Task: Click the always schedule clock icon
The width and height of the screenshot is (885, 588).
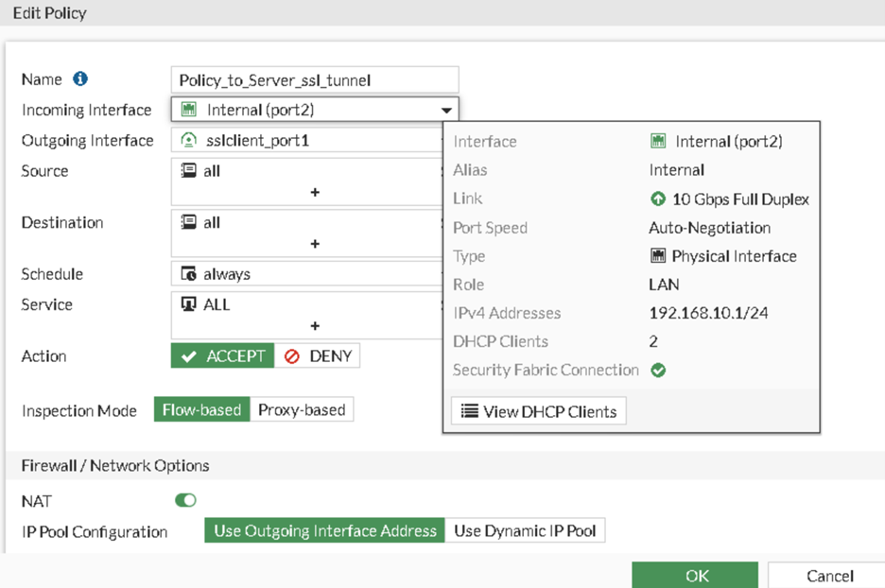Action: (188, 274)
